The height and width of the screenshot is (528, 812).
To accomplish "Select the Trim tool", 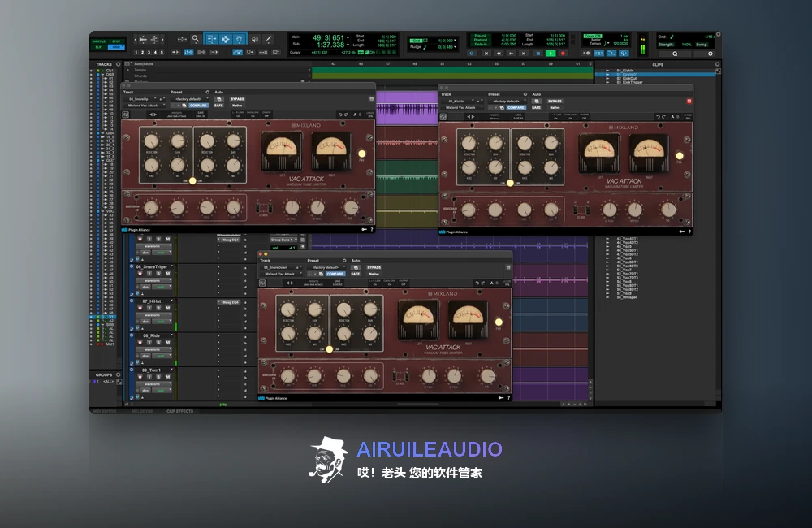I will 211,39.
